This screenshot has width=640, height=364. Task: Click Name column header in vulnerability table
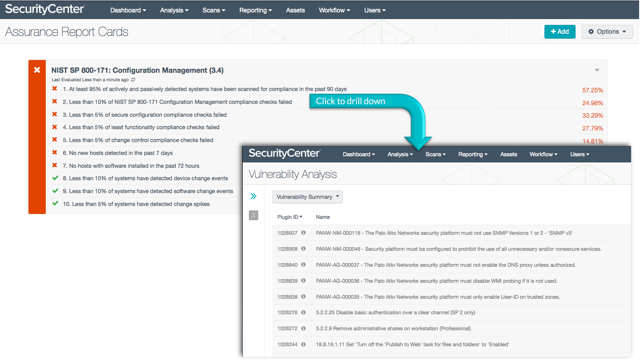[323, 217]
